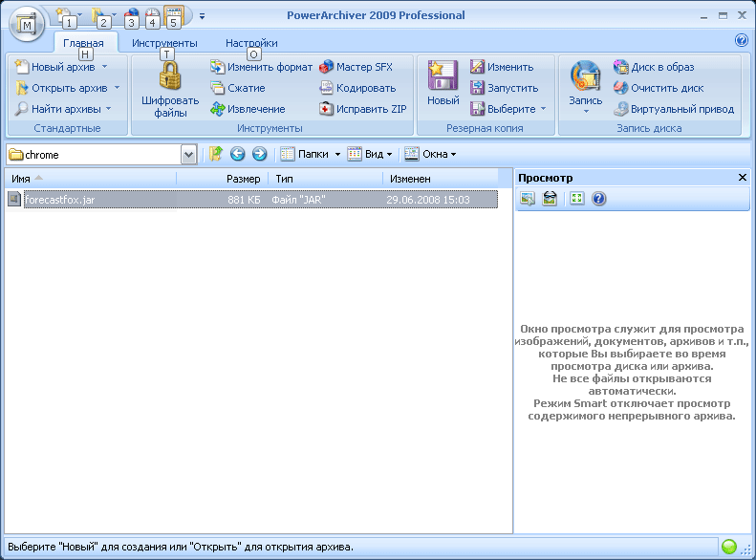The height and width of the screenshot is (560, 756).
Task: Click quick access icon labeled 3
Action: click(131, 18)
